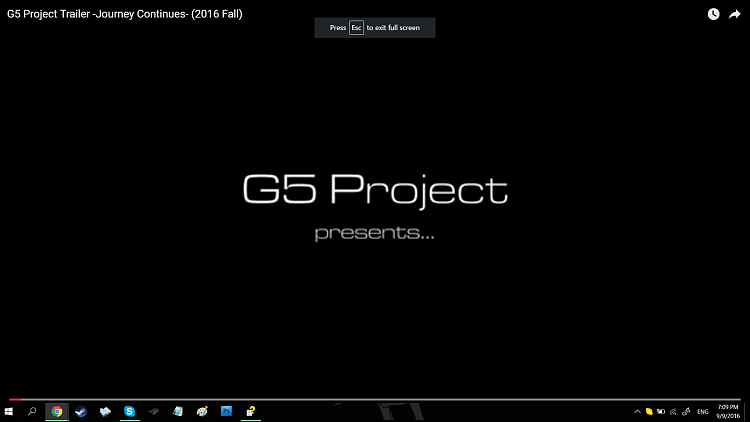
Task: Open Skype from the taskbar
Action: point(130,411)
